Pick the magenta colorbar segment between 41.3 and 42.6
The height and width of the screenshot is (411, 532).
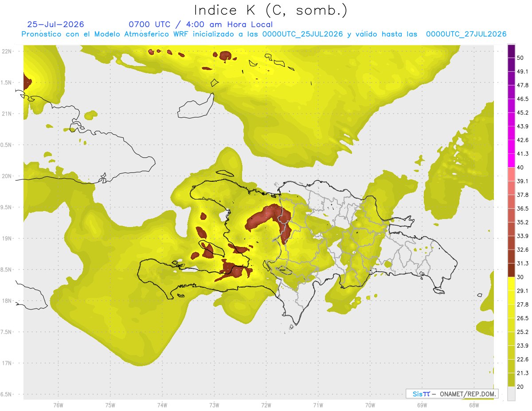(x=511, y=147)
